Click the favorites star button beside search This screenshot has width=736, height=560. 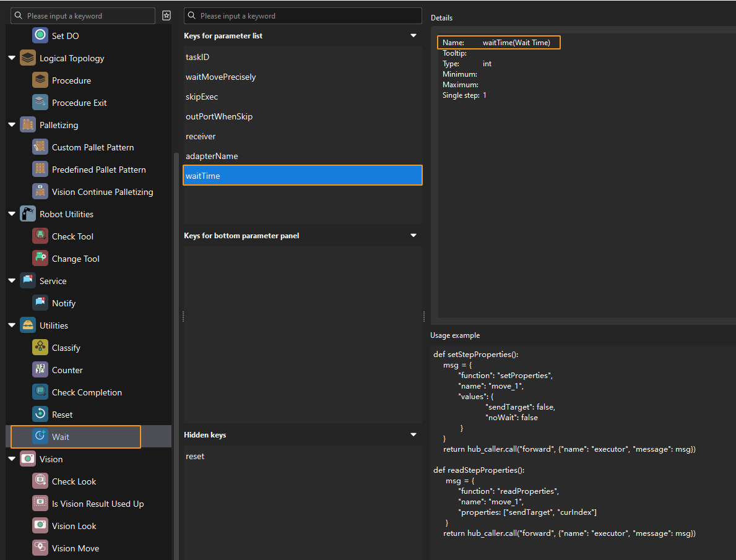166,16
